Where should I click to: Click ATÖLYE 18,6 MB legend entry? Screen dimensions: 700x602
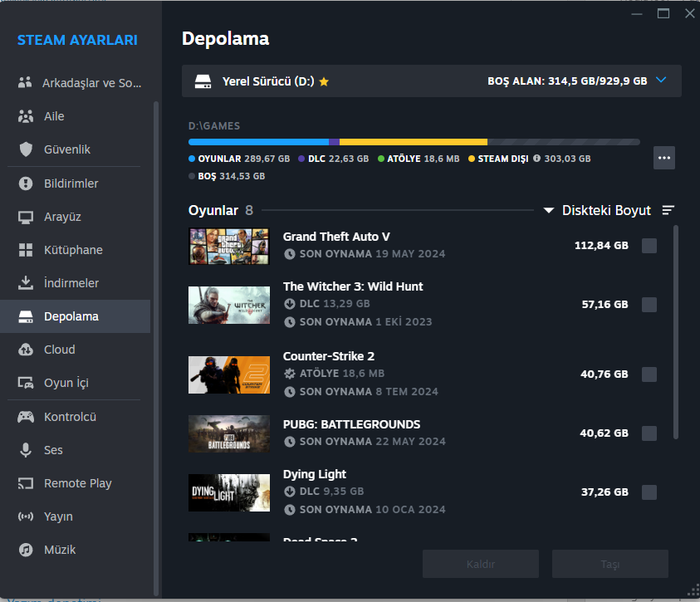(x=419, y=159)
